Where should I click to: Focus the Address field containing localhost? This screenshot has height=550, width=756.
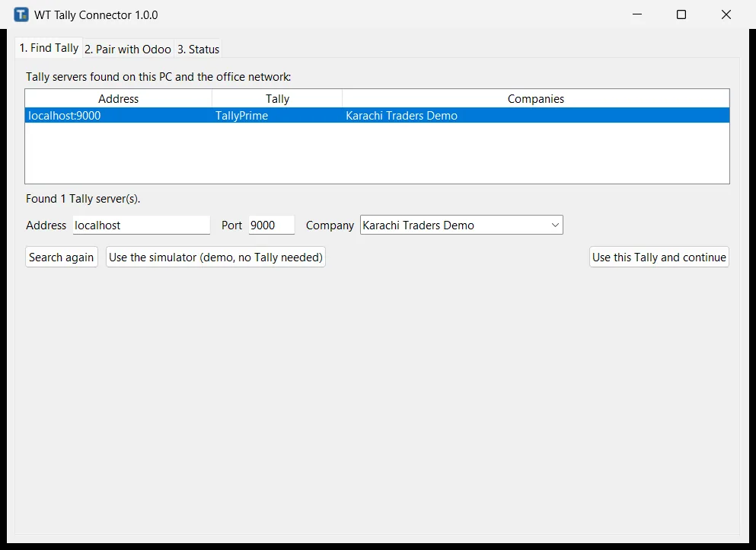[142, 225]
